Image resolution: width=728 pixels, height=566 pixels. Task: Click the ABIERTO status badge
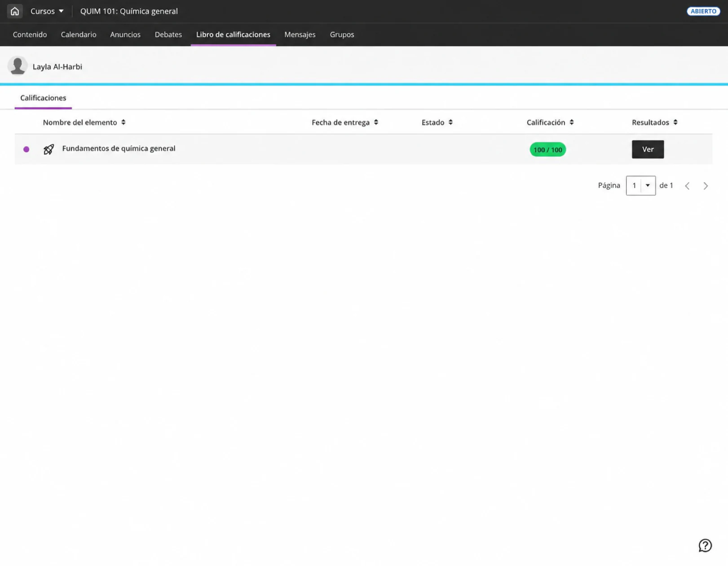703,11
